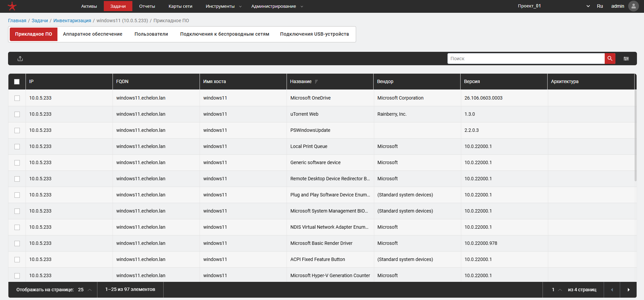This screenshot has height=300, width=644.
Task: Open Подключения USB-устройств tab
Action: 314,34
